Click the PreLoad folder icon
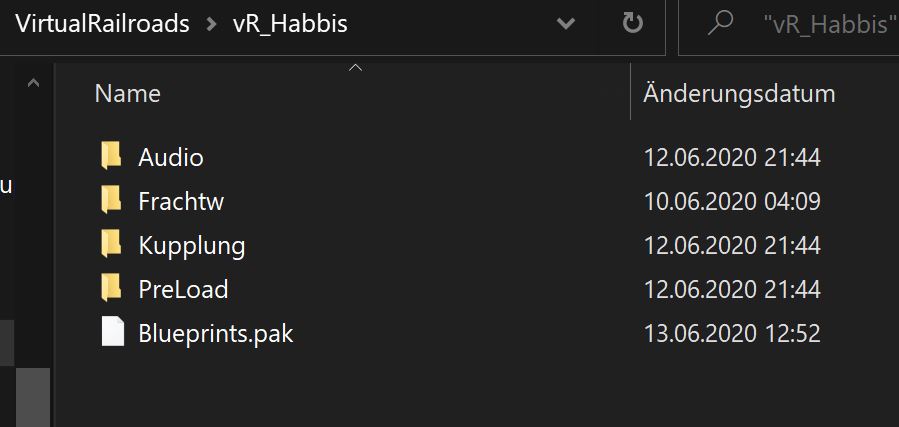 click(112, 289)
